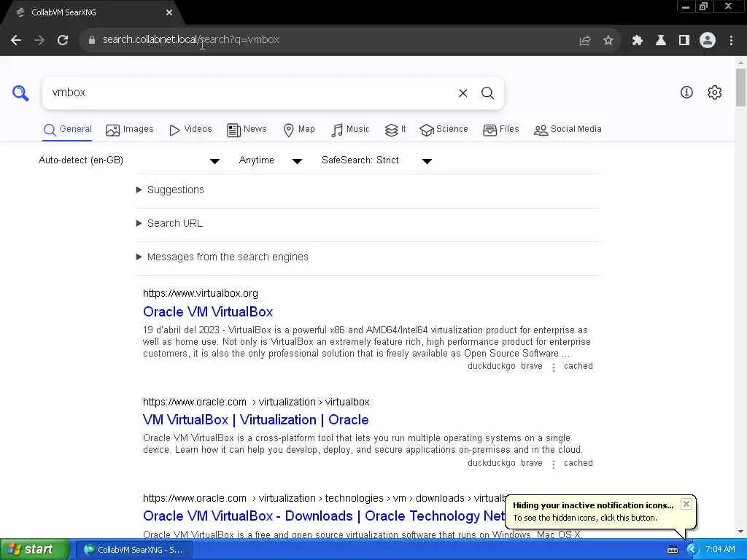Switch to the It search tab
Screen dimensions: 747x560
[x=395, y=130]
